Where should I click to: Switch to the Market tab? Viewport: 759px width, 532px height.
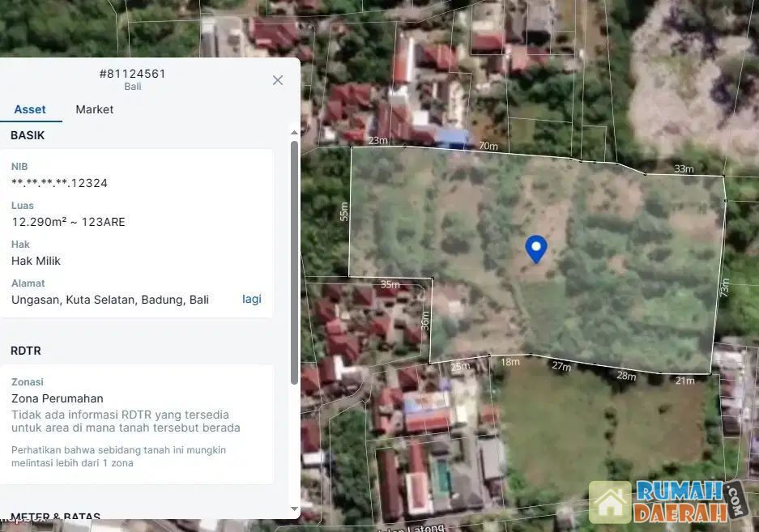tap(94, 109)
